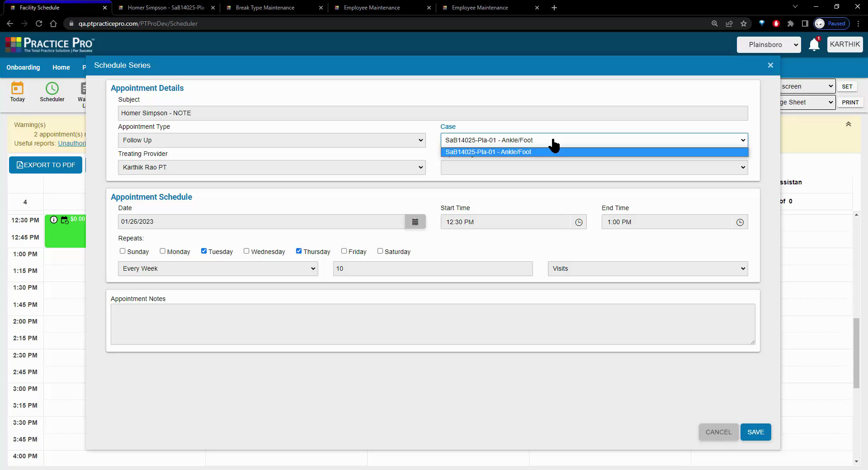
Task: Switch to the Break Type Maintenance tab
Action: (x=264, y=8)
